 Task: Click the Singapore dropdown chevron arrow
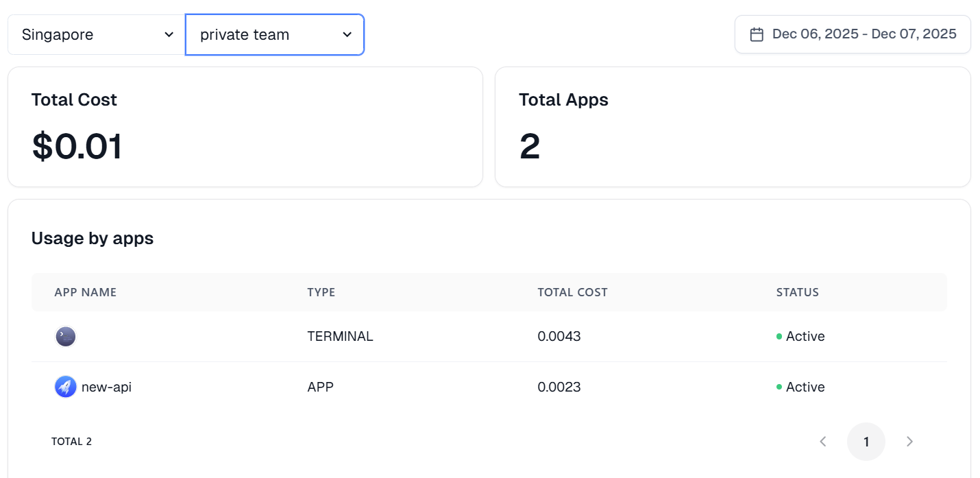point(169,34)
